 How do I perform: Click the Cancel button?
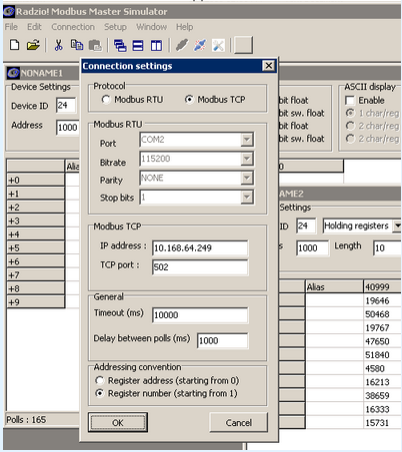pos(239,422)
